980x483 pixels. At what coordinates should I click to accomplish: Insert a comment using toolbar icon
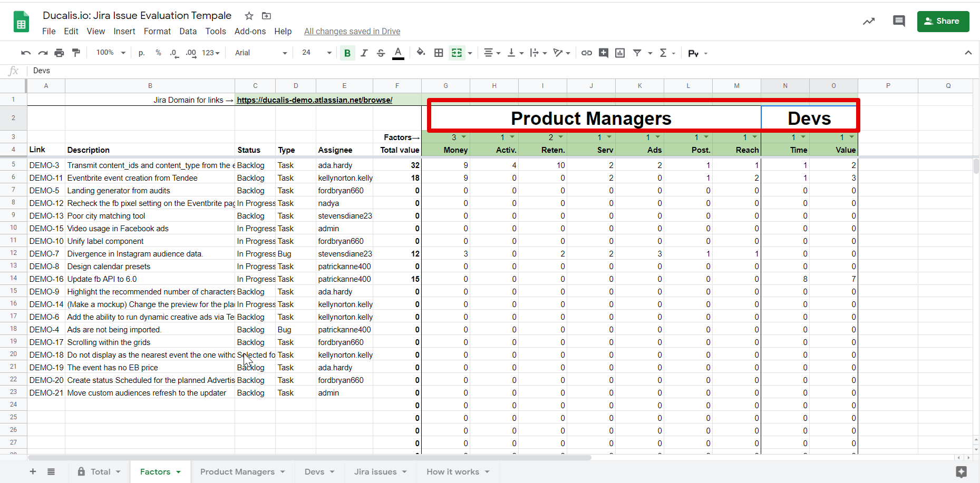pos(604,53)
